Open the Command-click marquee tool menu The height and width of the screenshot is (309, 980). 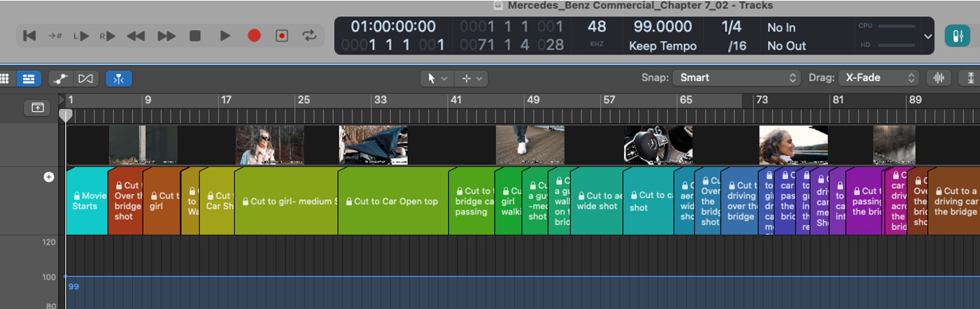(x=471, y=78)
